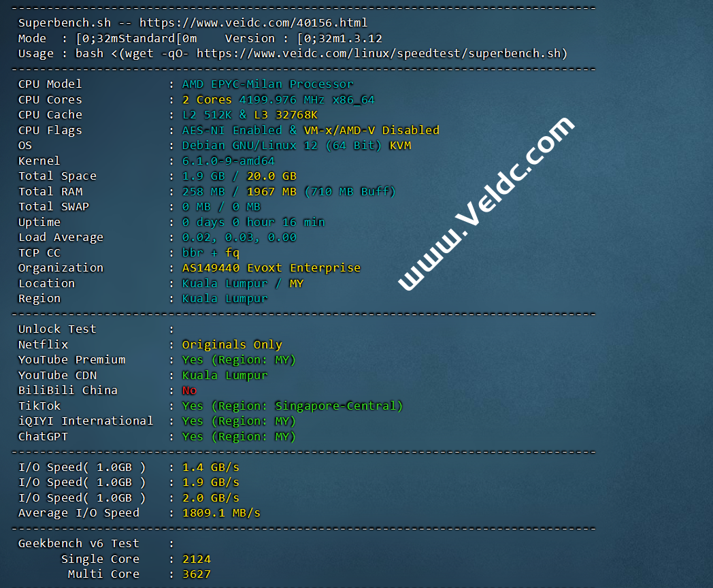Click the '0 MB / 0 MB' swap value
This screenshot has width=713, height=588.
tap(221, 207)
